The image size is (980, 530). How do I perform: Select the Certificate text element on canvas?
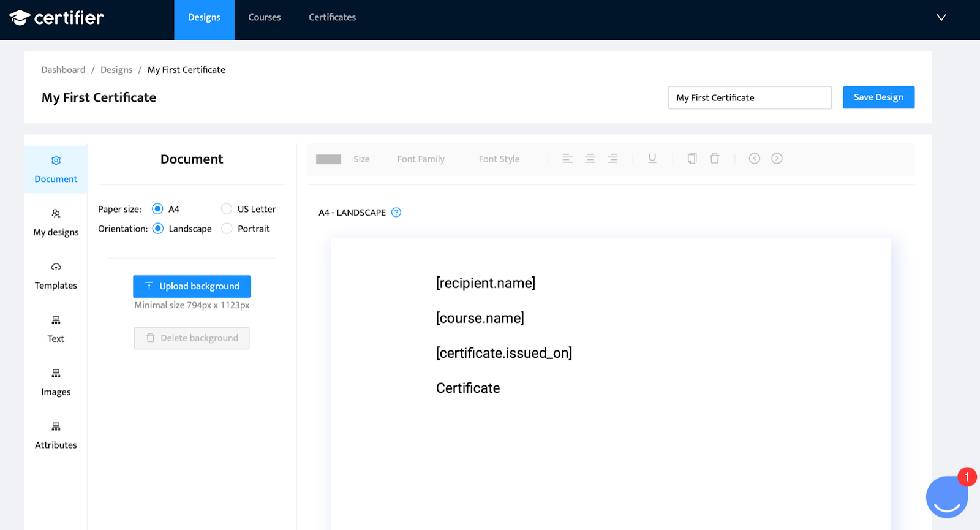pyautogui.click(x=468, y=388)
